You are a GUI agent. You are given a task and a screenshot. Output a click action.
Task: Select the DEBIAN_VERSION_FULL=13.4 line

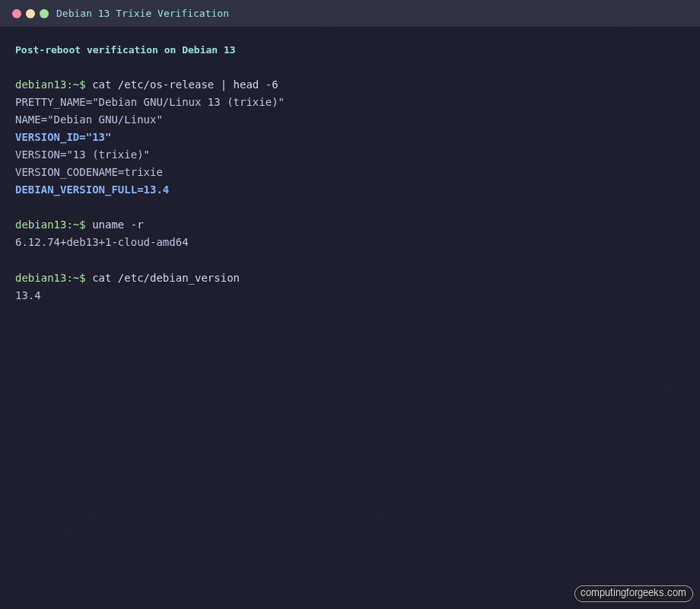(91, 190)
